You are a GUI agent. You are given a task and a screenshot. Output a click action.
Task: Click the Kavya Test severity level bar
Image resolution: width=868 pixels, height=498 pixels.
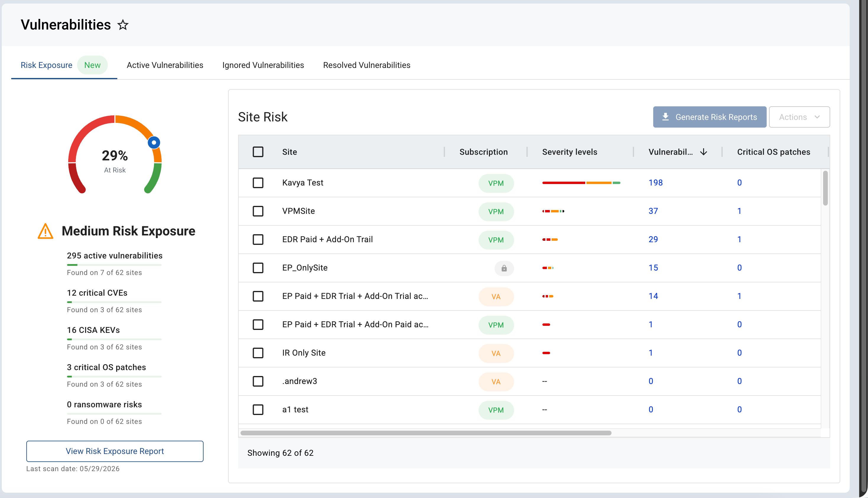581,183
